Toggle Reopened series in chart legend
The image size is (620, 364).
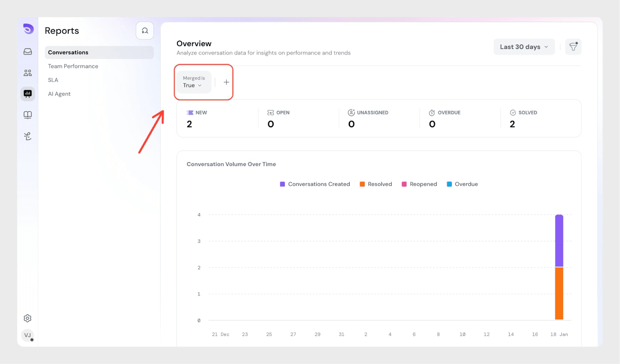419,184
